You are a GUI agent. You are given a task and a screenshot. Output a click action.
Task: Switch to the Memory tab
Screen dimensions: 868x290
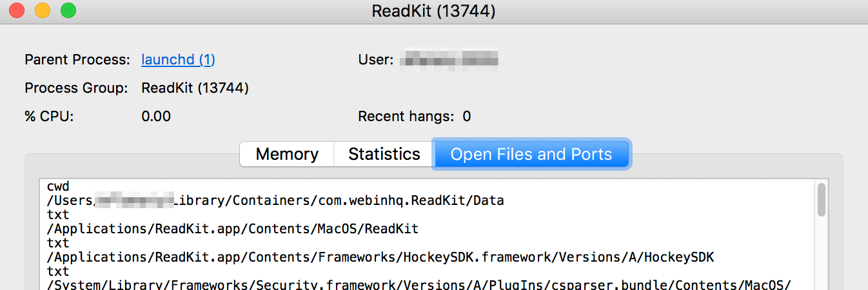[287, 155]
